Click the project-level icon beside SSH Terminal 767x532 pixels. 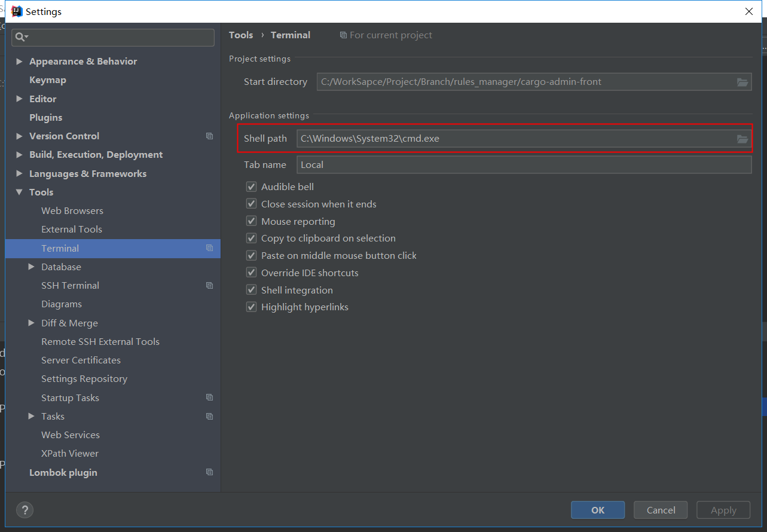209,286
